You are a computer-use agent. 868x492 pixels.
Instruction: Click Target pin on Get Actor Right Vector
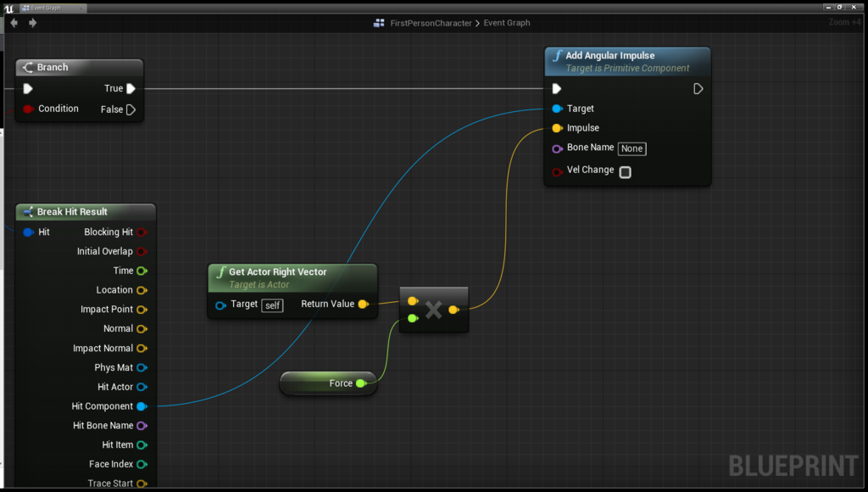(220, 305)
